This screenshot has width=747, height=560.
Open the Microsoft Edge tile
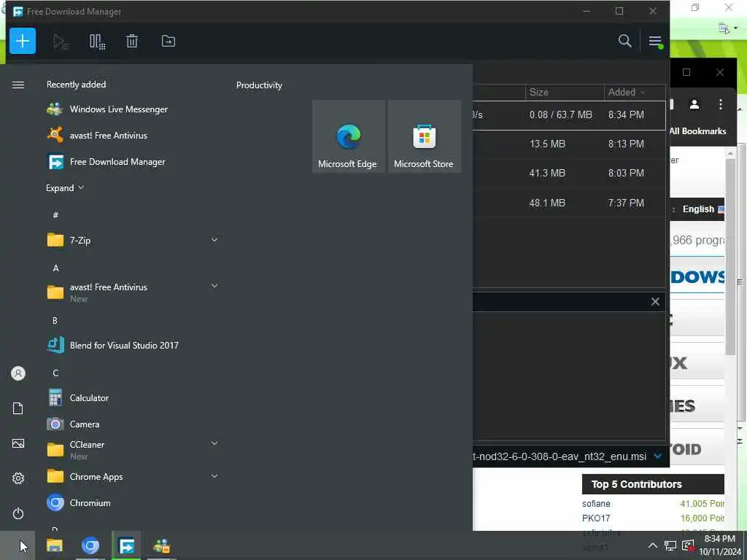(x=348, y=136)
